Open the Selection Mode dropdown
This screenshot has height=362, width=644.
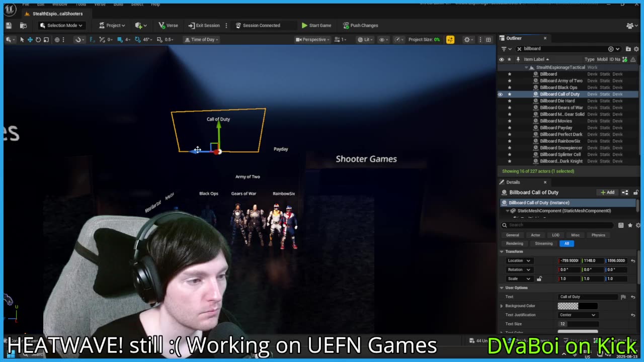pos(61,25)
